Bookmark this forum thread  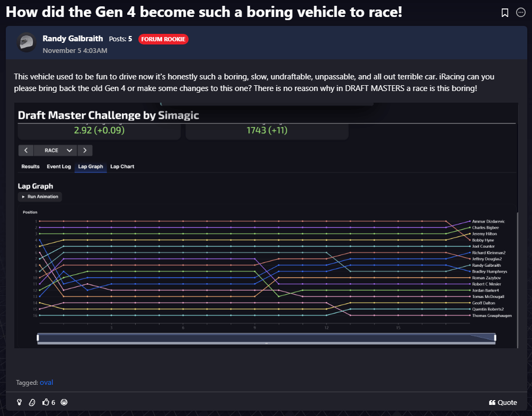pos(505,13)
